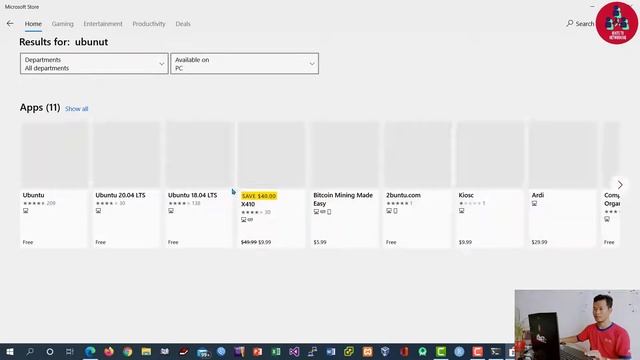Viewport: 640px width, 360px height.
Task: Advance the apps carousel with the right arrow
Action: point(620,185)
